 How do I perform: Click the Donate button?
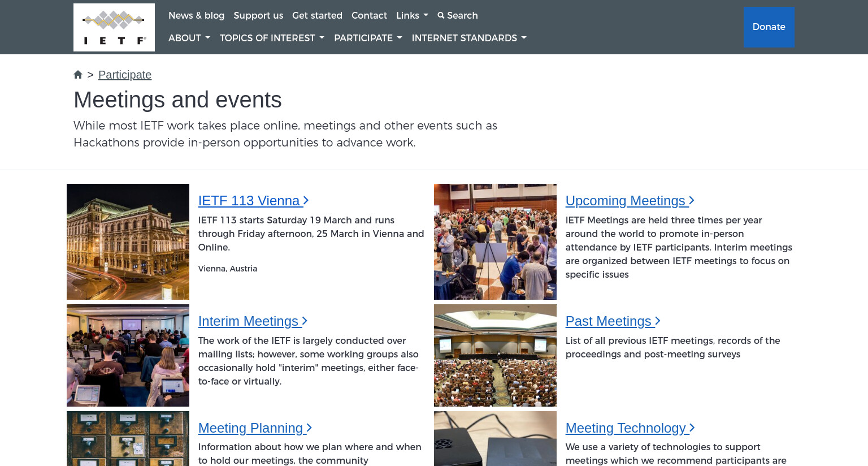tap(769, 27)
